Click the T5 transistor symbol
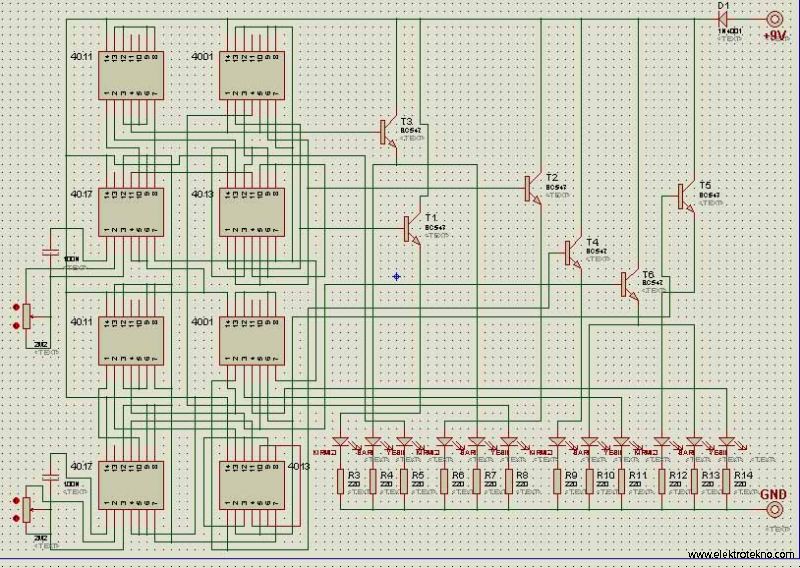 pos(686,197)
